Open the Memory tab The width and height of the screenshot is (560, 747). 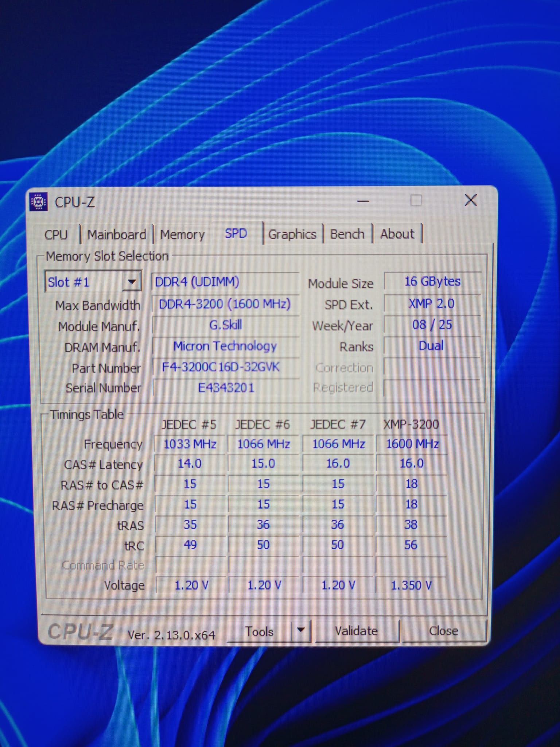tap(182, 234)
